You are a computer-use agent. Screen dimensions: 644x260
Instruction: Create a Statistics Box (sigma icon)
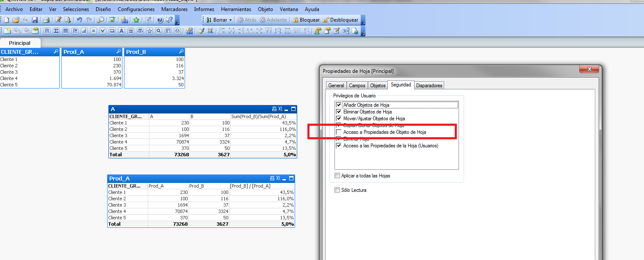click(x=56, y=31)
